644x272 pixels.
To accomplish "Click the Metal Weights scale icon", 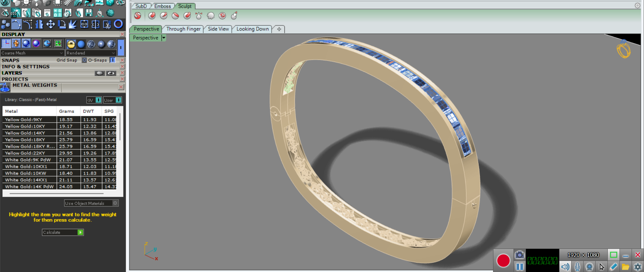I will (x=5, y=87).
